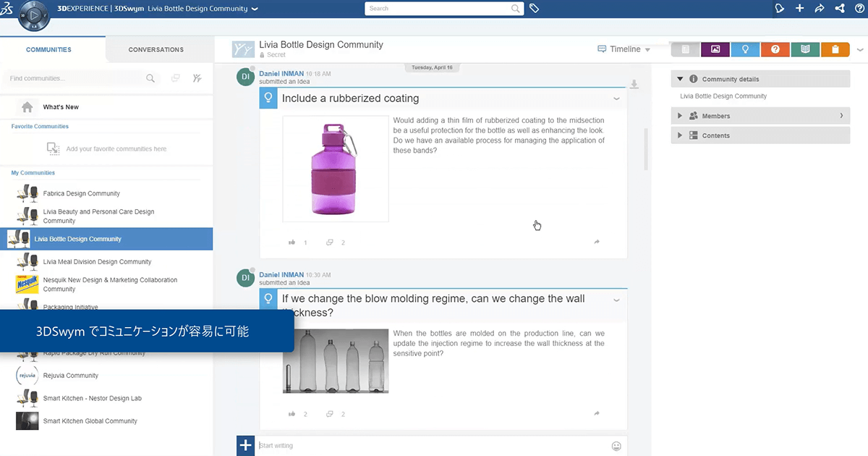Click the Community details info icon
The height and width of the screenshot is (456, 868).
694,79
